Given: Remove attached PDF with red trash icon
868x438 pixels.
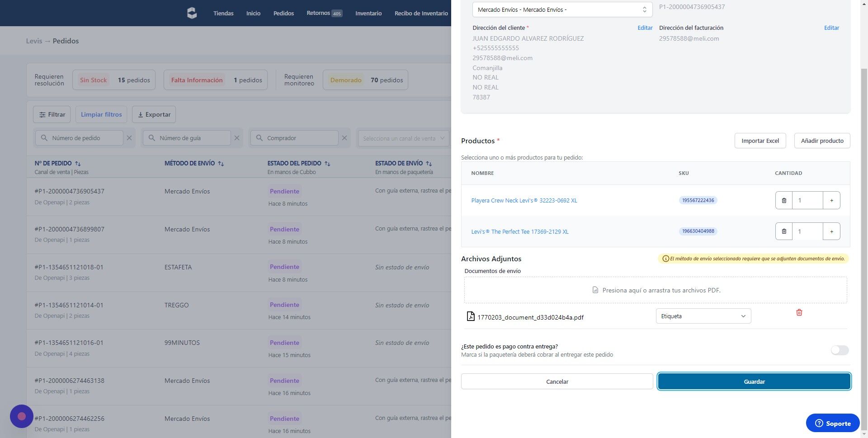Looking at the screenshot, I should tap(799, 312).
